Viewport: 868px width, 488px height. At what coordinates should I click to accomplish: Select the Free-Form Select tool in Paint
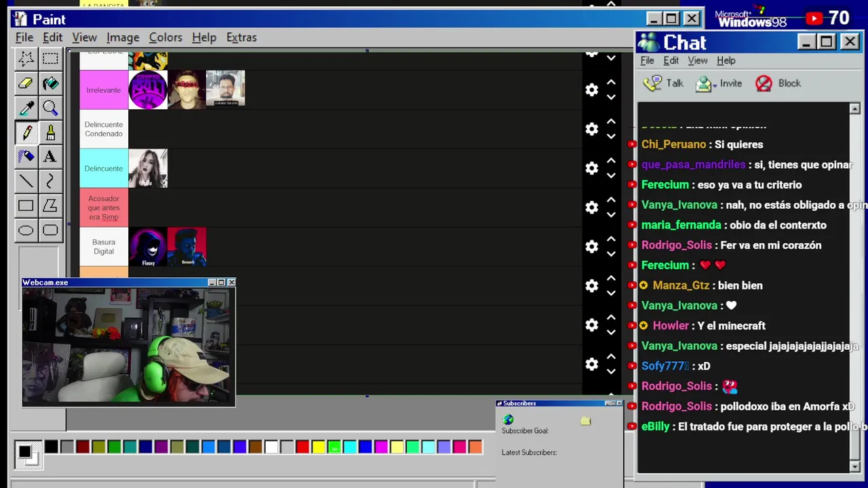click(26, 59)
